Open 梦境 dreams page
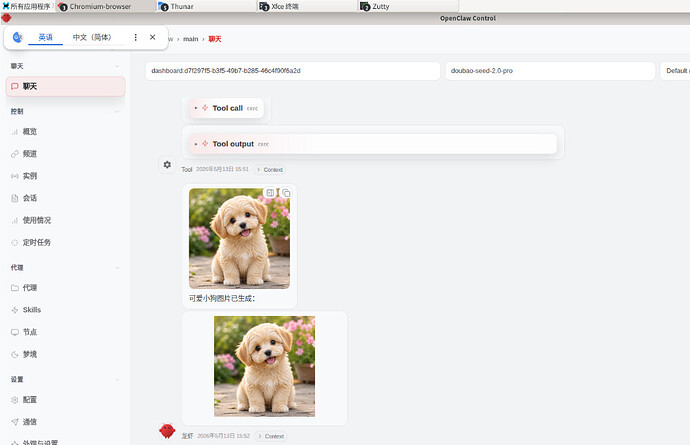This screenshot has height=445, width=690. pos(65,354)
